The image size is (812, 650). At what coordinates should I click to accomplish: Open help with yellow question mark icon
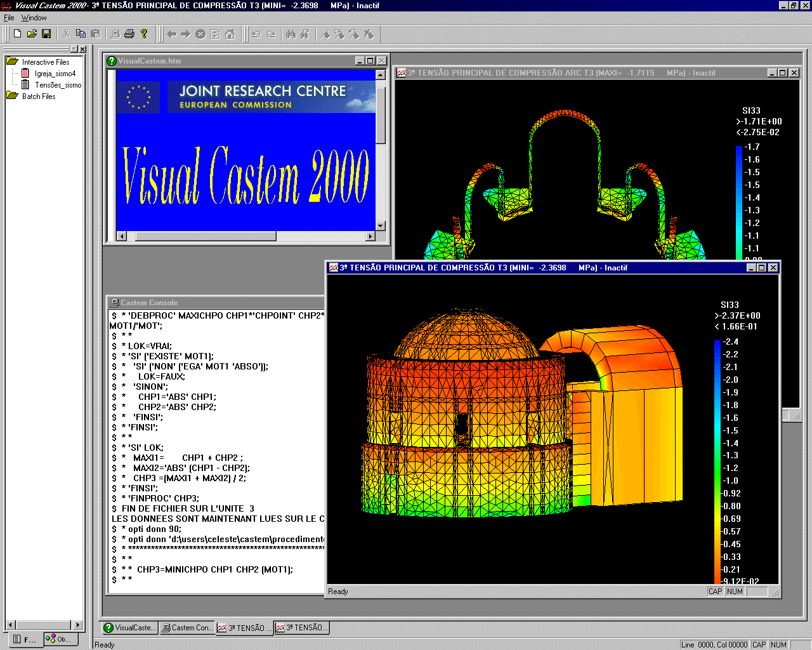pyautogui.click(x=144, y=34)
